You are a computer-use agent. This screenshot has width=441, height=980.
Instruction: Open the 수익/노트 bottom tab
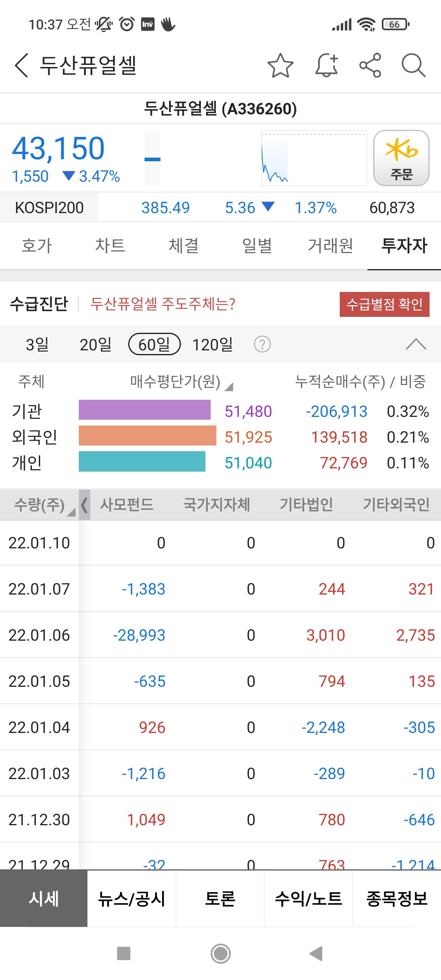tap(308, 898)
